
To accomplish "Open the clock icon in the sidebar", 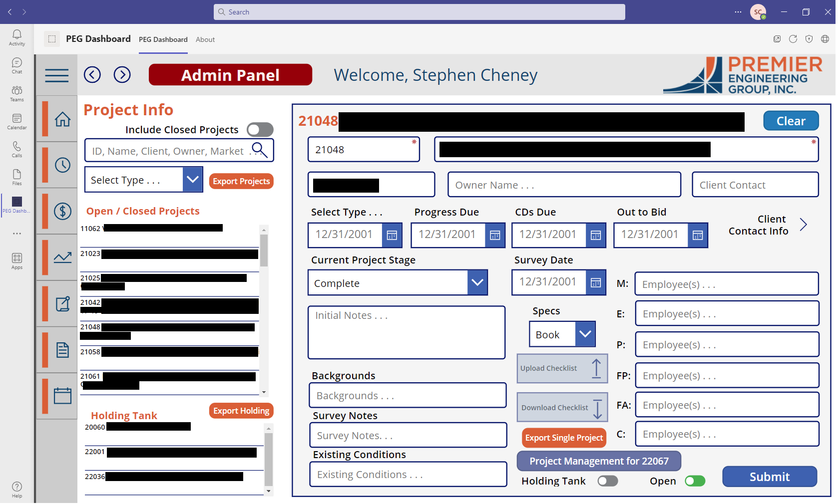I will click(63, 165).
